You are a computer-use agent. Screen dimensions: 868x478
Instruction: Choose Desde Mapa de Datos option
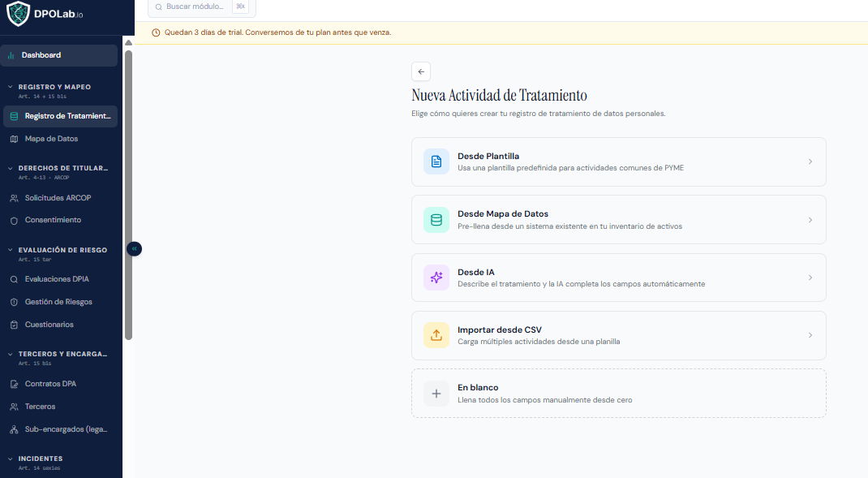[618, 220]
